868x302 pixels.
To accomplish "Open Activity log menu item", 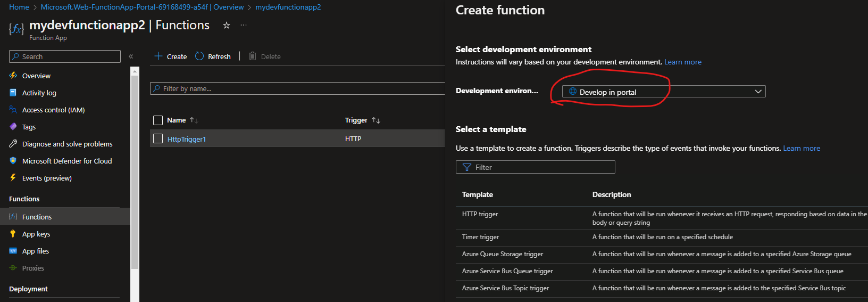I will point(39,93).
